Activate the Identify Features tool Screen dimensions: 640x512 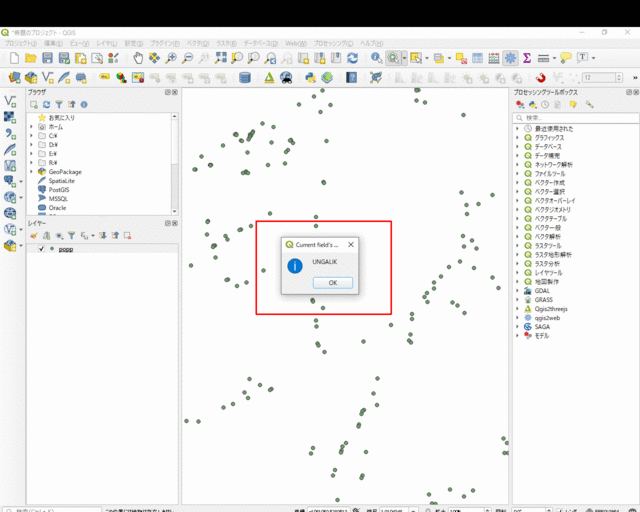click(x=376, y=58)
